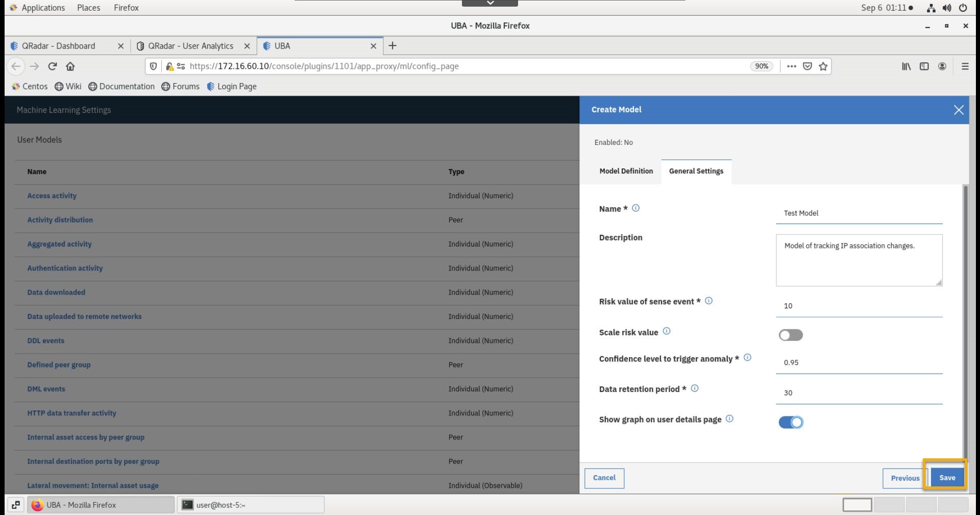The height and width of the screenshot is (515, 980).
Task: Click the Risk value field showing 10
Action: 859,306
